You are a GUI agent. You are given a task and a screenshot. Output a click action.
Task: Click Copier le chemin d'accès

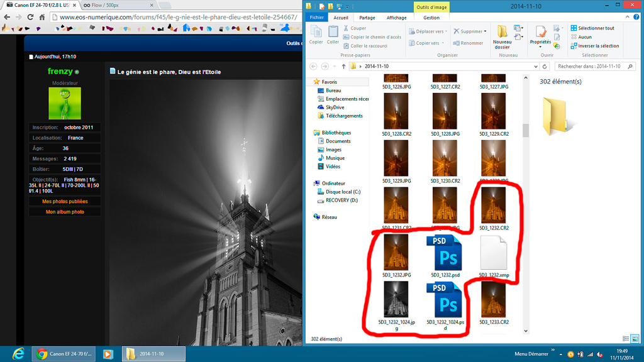click(x=372, y=37)
